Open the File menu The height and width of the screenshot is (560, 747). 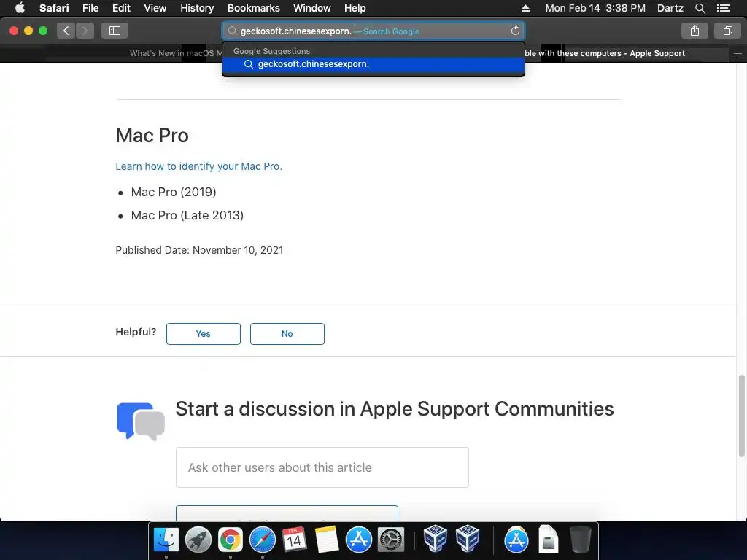[90, 8]
